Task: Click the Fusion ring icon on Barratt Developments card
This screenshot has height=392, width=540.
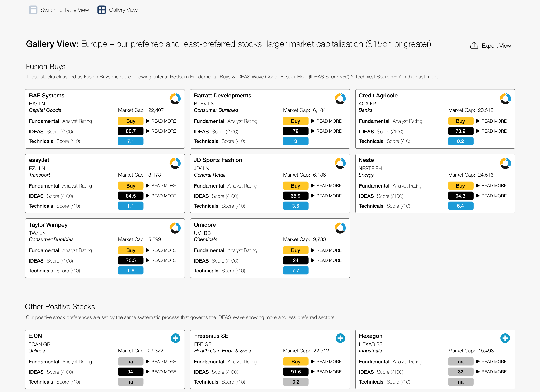Action: point(340,99)
